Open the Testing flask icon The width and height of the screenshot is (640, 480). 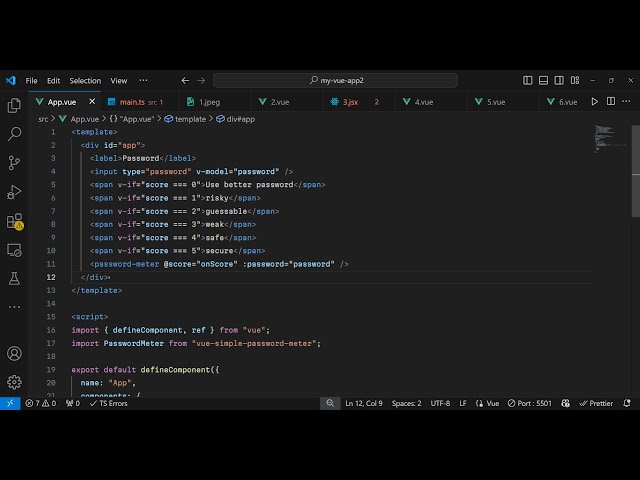(14, 278)
